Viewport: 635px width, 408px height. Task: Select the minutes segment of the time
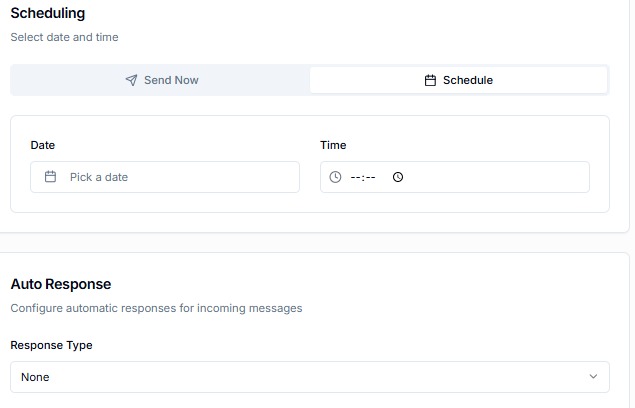pos(370,177)
